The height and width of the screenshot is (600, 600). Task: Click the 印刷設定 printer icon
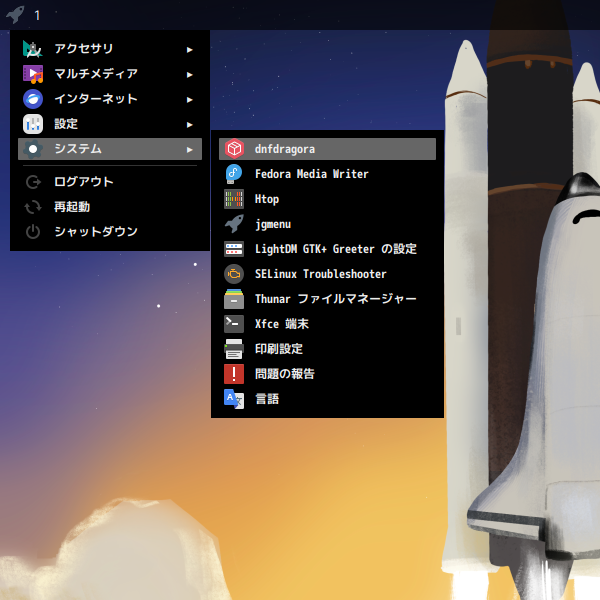click(x=234, y=349)
